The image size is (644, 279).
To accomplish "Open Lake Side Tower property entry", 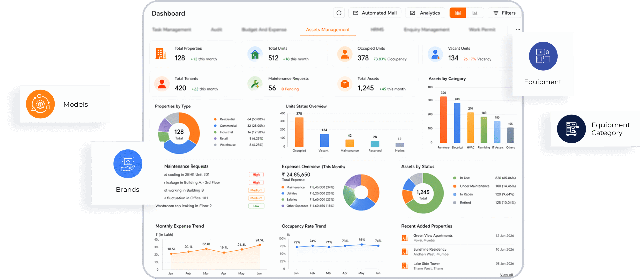I will [x=426, y=264].
